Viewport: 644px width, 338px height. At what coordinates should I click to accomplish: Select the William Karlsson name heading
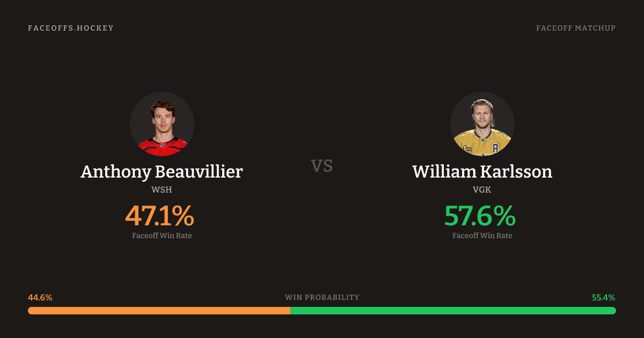pos(482,172)
